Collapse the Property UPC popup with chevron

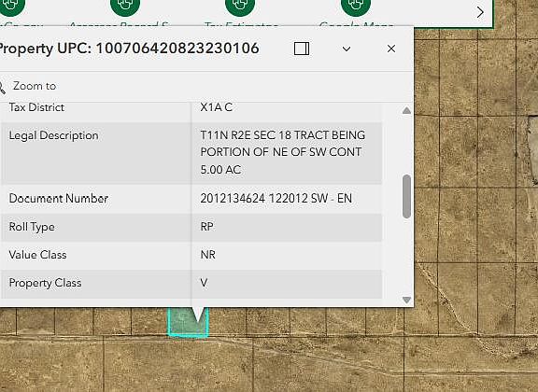pyautogui.click(x=347, y=49)
